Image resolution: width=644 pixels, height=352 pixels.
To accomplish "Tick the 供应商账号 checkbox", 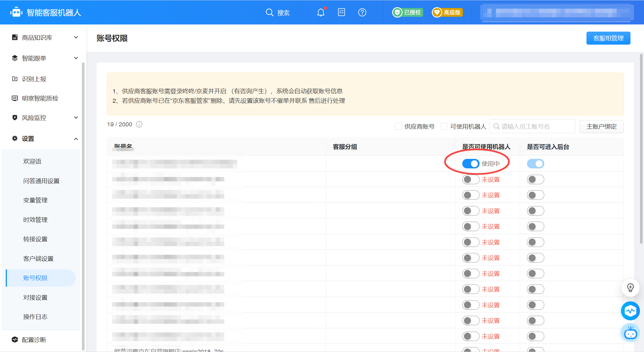I will (398, 126).
